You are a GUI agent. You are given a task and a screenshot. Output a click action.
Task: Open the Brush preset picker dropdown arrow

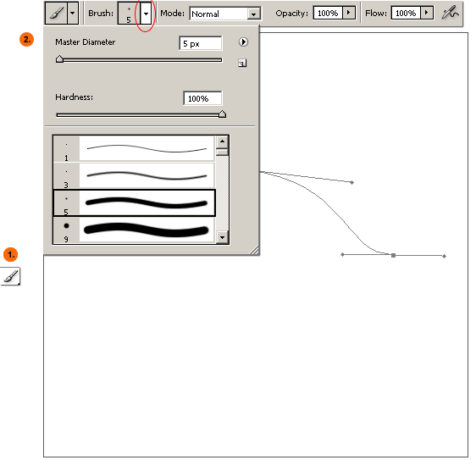(x=146, y=14)
